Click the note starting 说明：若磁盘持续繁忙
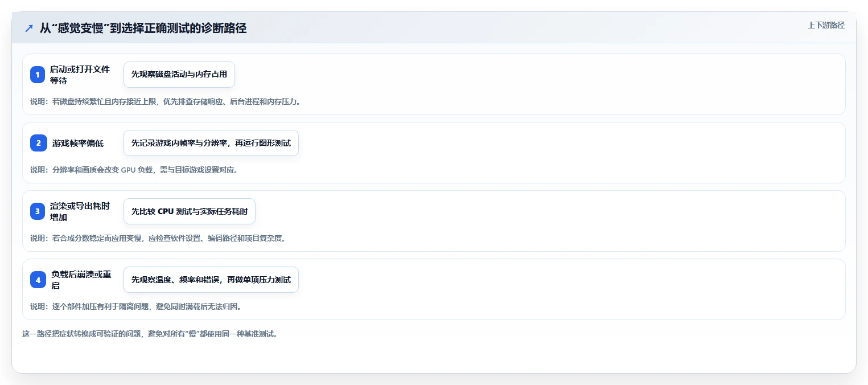Viewport: 868px width, 385px height. tap(165, 101)
